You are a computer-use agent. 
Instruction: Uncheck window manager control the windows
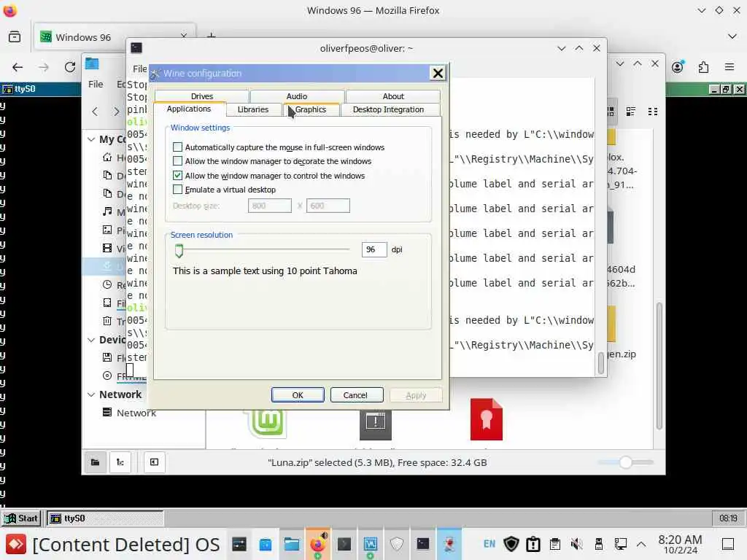click(x=178, y=175)
